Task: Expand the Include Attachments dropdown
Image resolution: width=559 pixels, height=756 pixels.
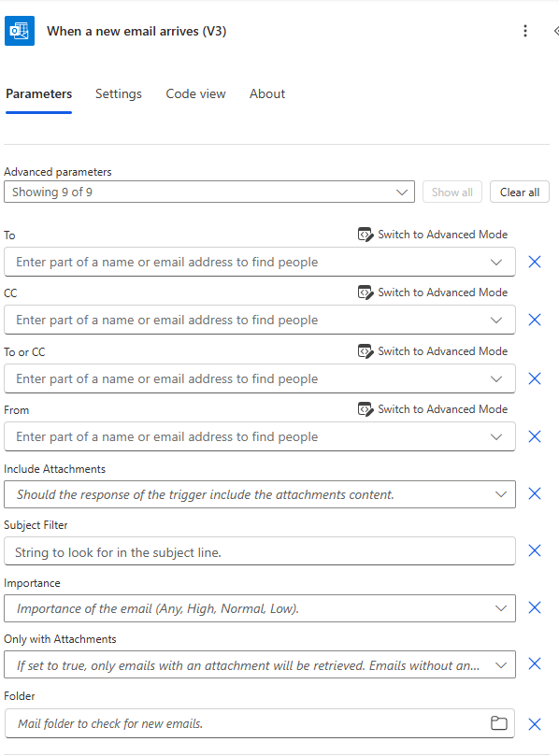Action: pos(260,494)
